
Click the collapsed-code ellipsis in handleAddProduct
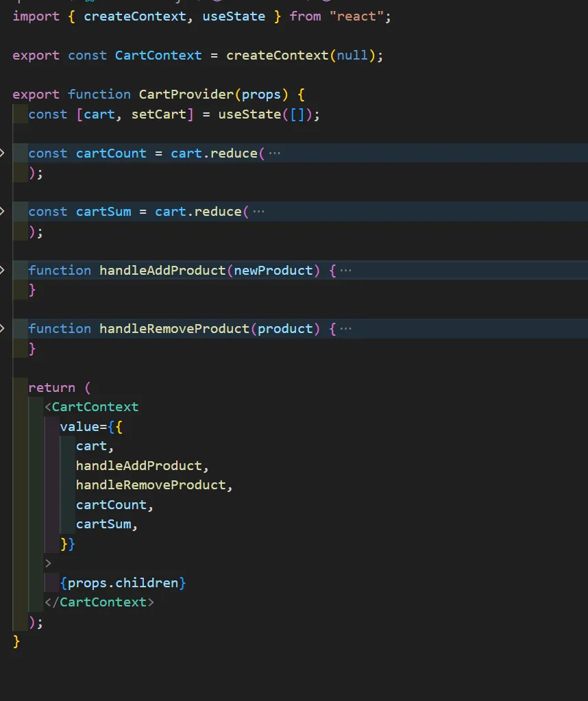pos(345,271)
